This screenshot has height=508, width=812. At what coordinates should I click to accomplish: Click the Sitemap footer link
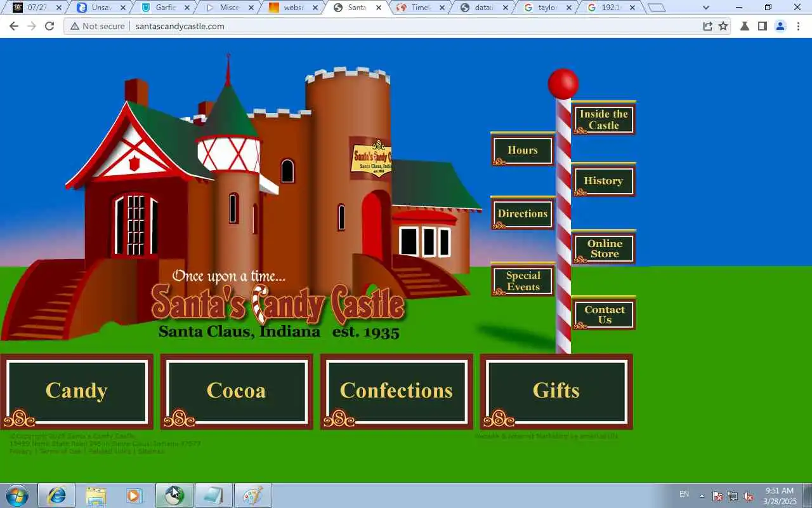pyautogui.click(x=151, y=451)
